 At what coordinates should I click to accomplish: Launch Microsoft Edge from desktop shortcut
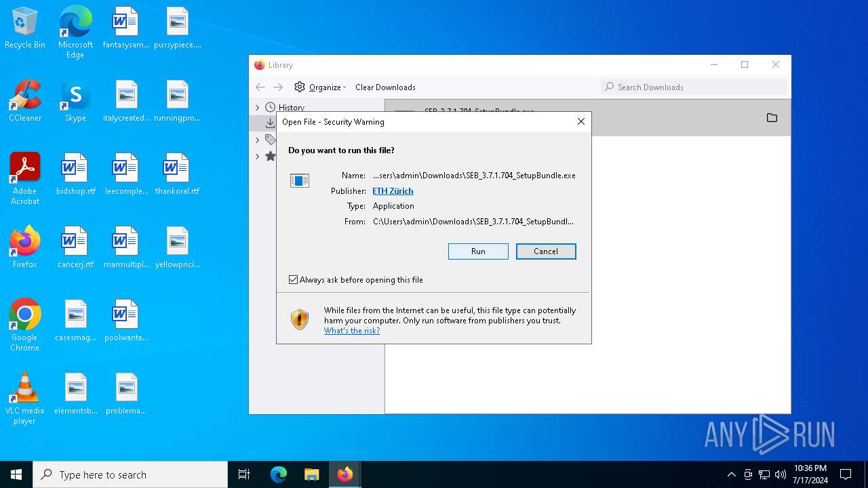pos(75,32)
